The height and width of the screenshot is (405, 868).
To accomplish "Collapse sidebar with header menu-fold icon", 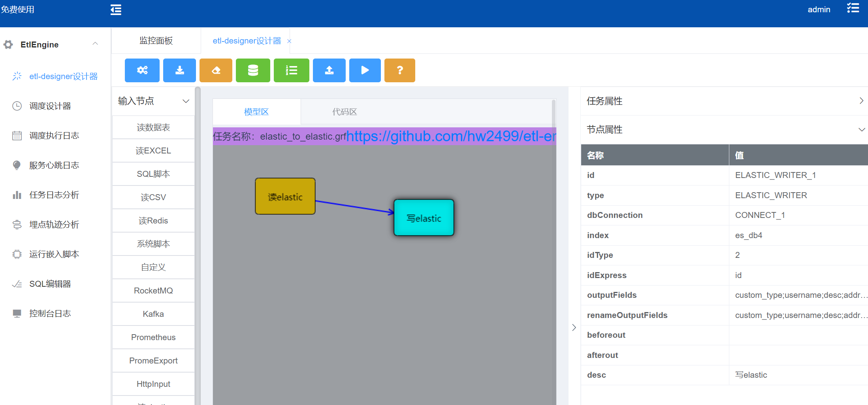I will click(x=116, y=9).
